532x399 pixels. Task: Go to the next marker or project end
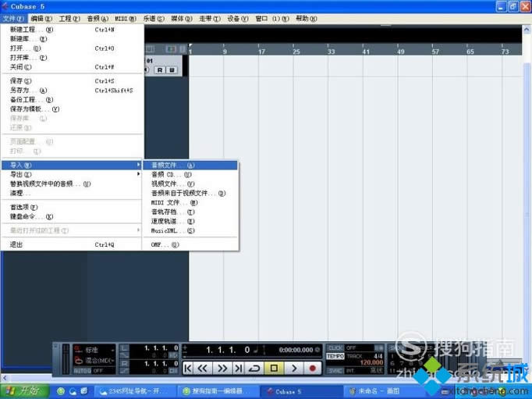[x=239, y=368]
